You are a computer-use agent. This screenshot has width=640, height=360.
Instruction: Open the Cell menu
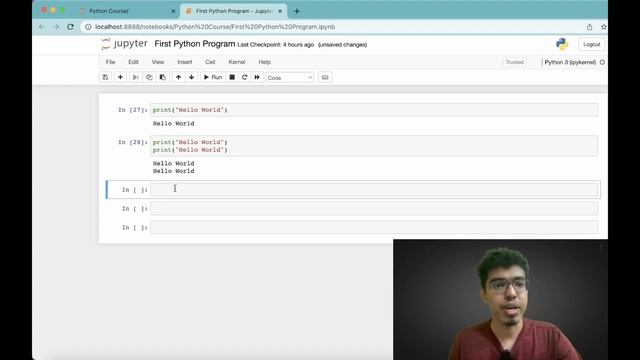(210, 62)
